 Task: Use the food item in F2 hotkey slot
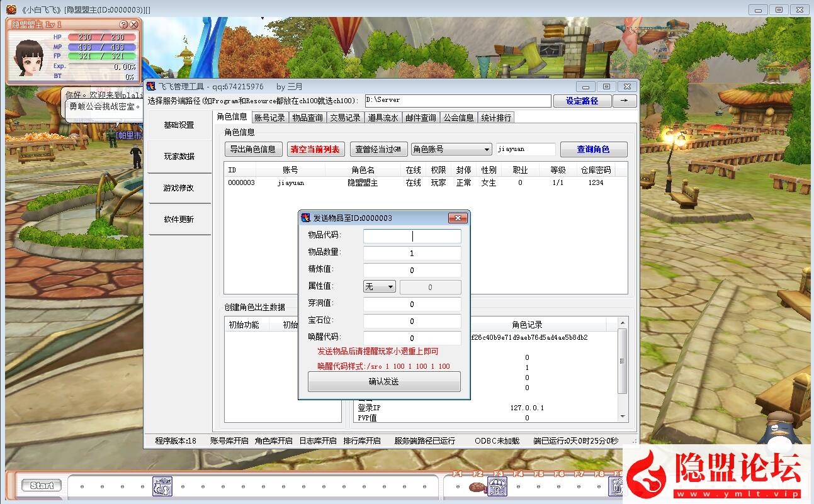(478, 486)
